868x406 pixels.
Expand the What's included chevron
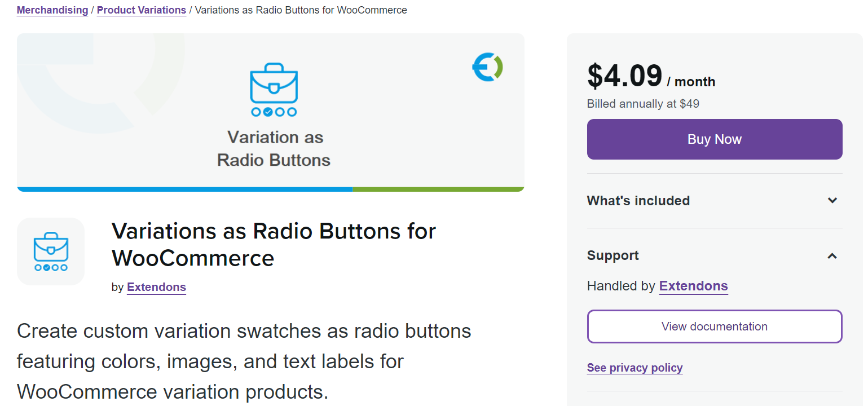tap(832, 201)
